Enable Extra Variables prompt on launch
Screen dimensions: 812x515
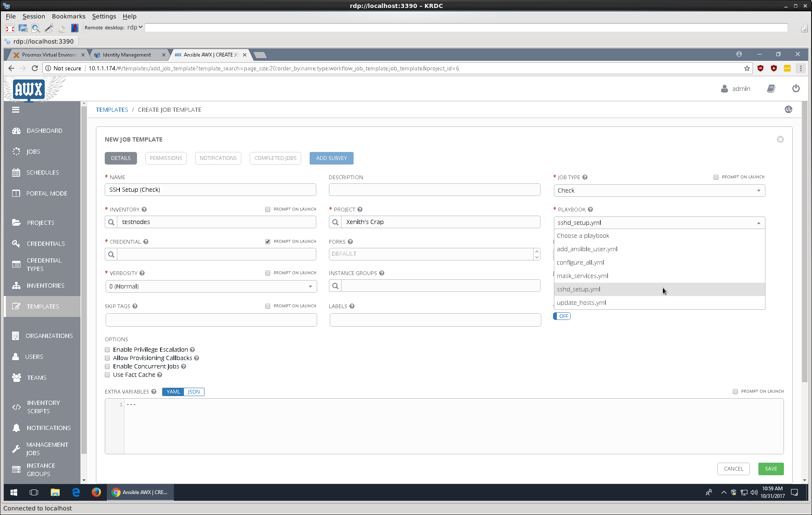coord(735,391)
